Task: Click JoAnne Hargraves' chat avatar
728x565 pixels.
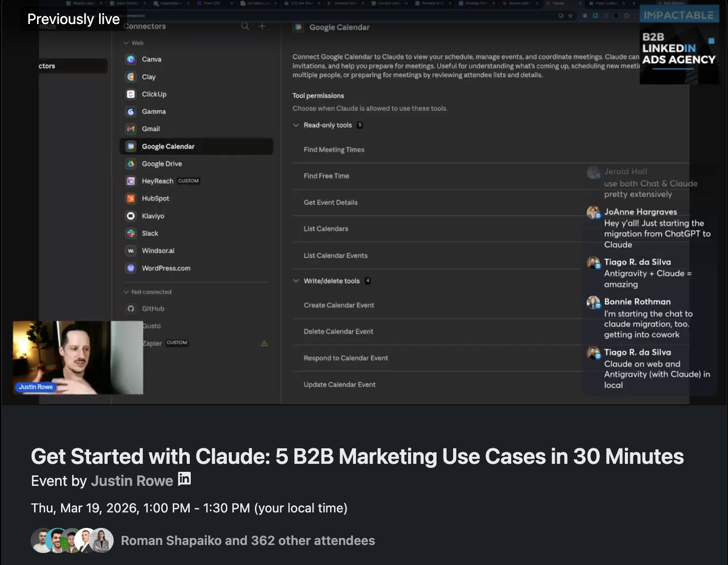Action: [593, 212]
